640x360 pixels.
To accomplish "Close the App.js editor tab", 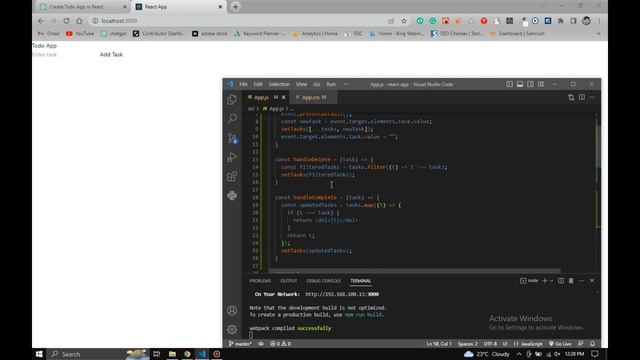I will (x=284, y=97).
